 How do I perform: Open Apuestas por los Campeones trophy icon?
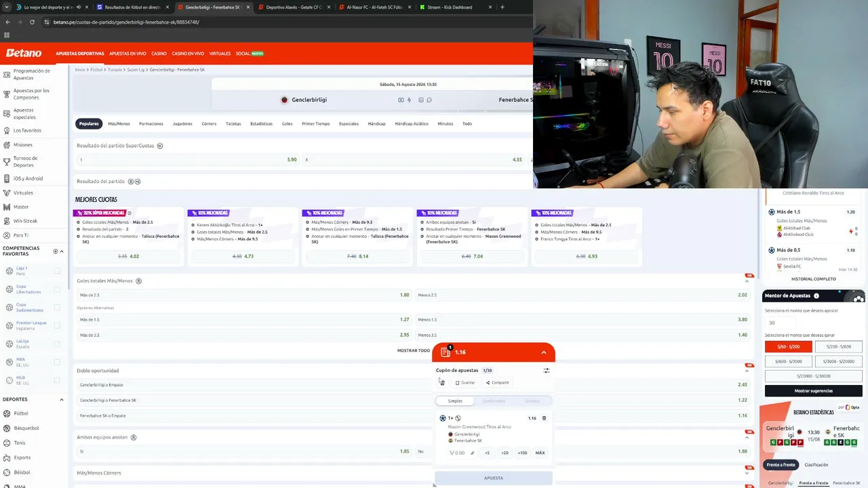[7, 94]
